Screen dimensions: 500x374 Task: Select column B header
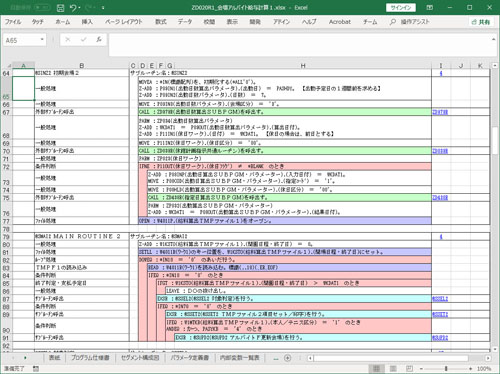tap(82, 65)
